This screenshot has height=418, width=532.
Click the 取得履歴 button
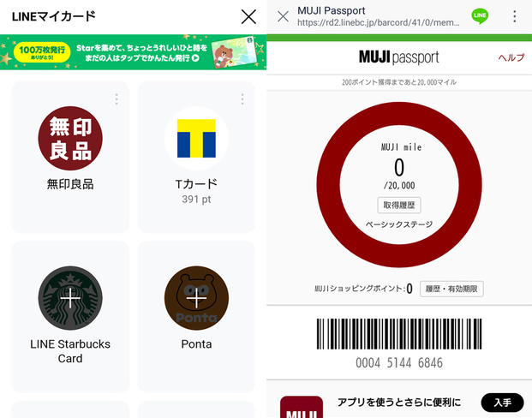(399, 205)
